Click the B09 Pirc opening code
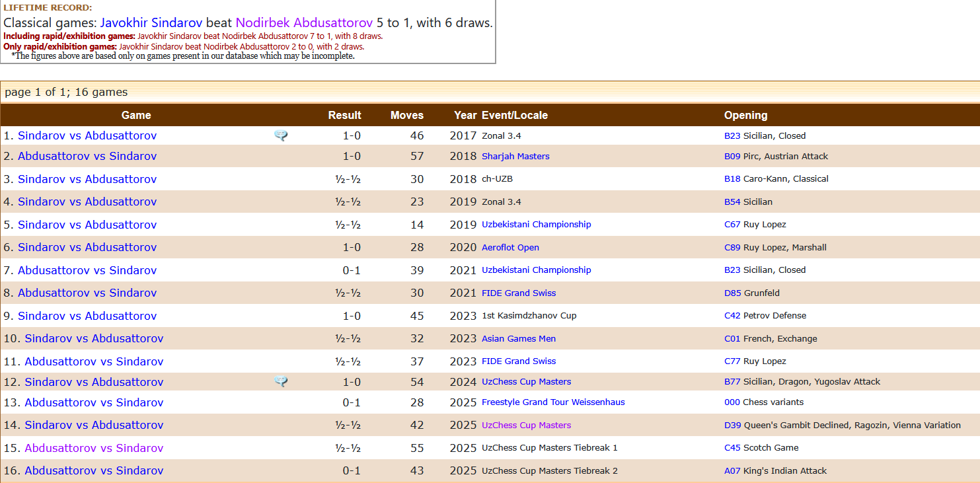This screenshot has height=483, width=980. 732,157
